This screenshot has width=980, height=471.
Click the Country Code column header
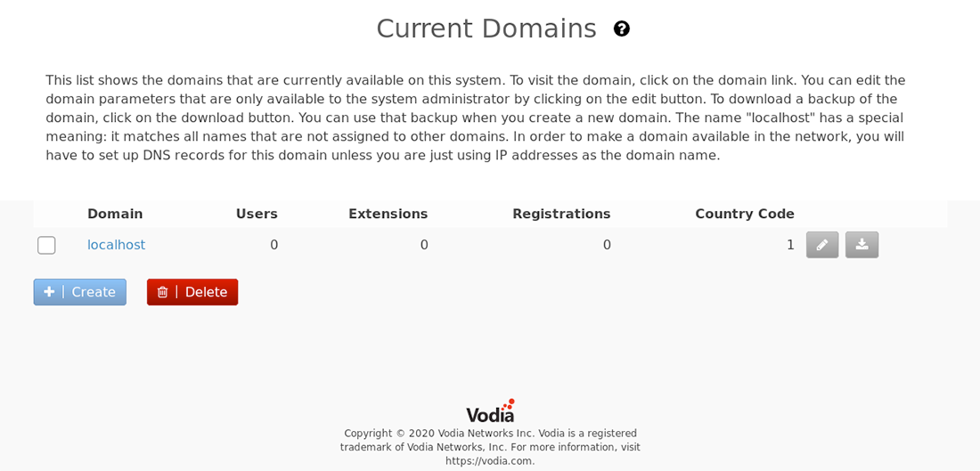click(745, 214)
